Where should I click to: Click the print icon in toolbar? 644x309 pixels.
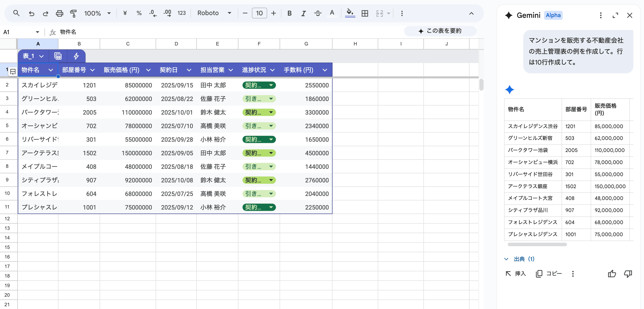[x=59, y=13]
